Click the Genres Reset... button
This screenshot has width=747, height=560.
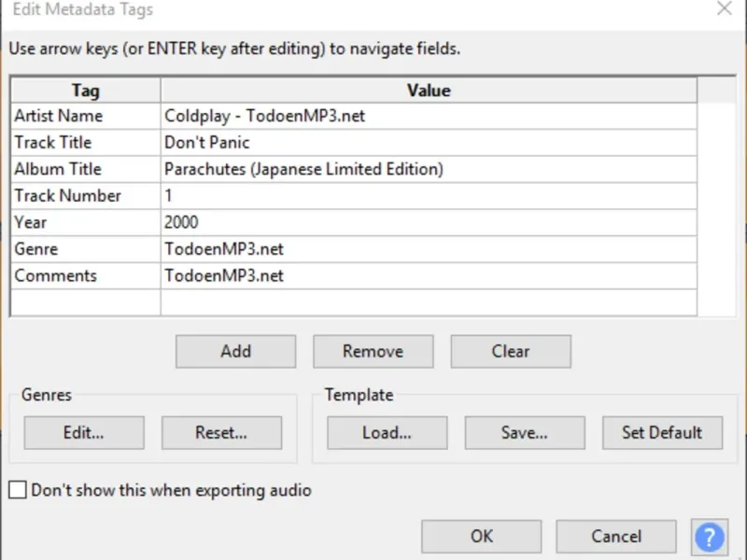point(221,433)
